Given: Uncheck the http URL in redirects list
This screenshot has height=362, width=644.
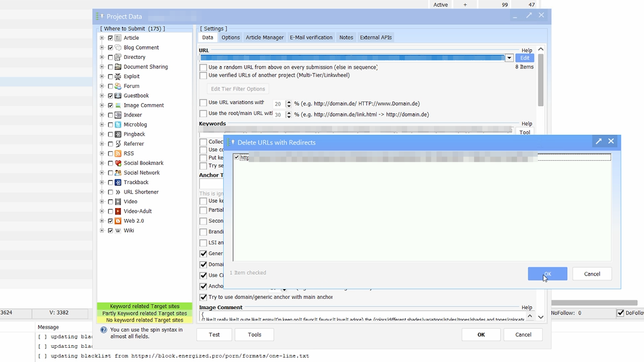Looking at the screenshot, I should pos(237,157).
